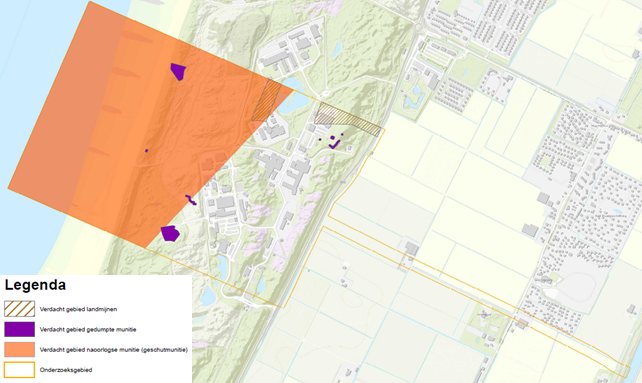This screenshot has width=642, height=383.
Task: Click the small purple dot in the middle of orange zone
Action: click(x=146, y=151)
